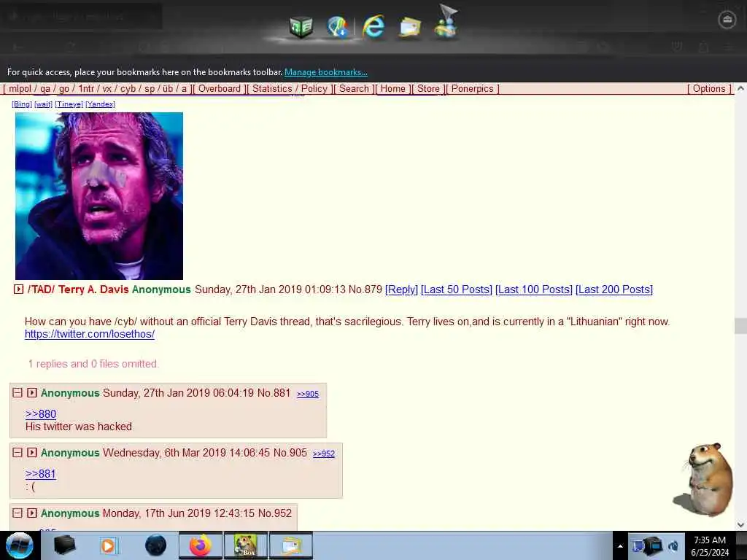This screenshot has height=560, width=747.
Task: Open the taskbar clock and date
Action: coord(710,546)
